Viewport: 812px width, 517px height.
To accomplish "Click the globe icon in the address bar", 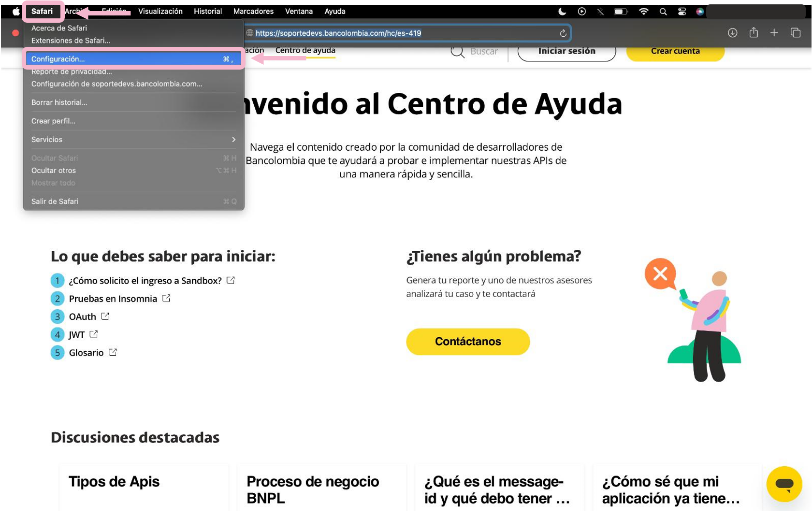I will click(x=250, y=33).
